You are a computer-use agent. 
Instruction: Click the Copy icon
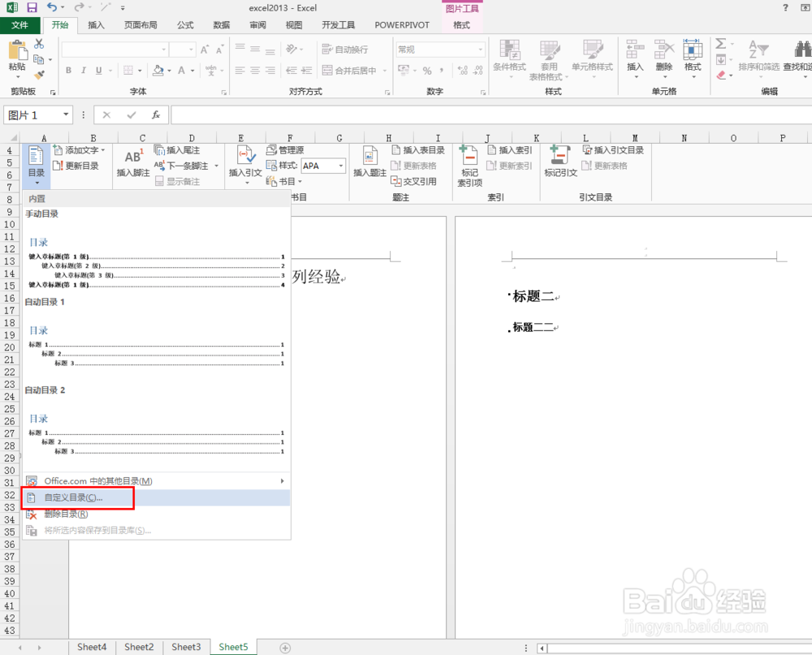tap(38, 59)
